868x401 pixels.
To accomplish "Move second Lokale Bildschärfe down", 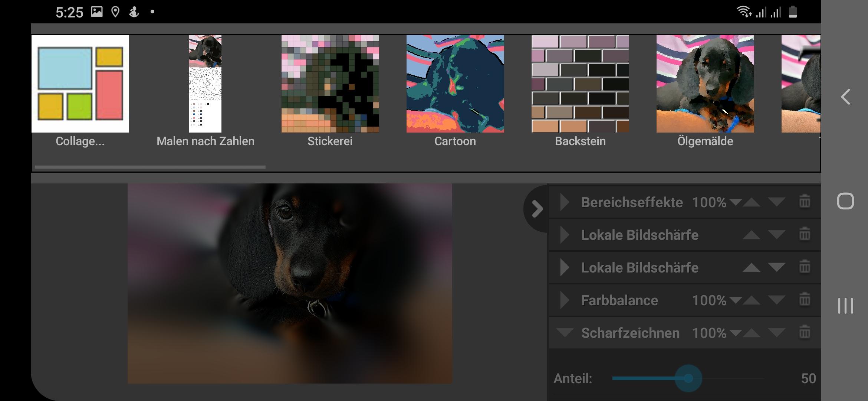I will click(x=776, y=268).
